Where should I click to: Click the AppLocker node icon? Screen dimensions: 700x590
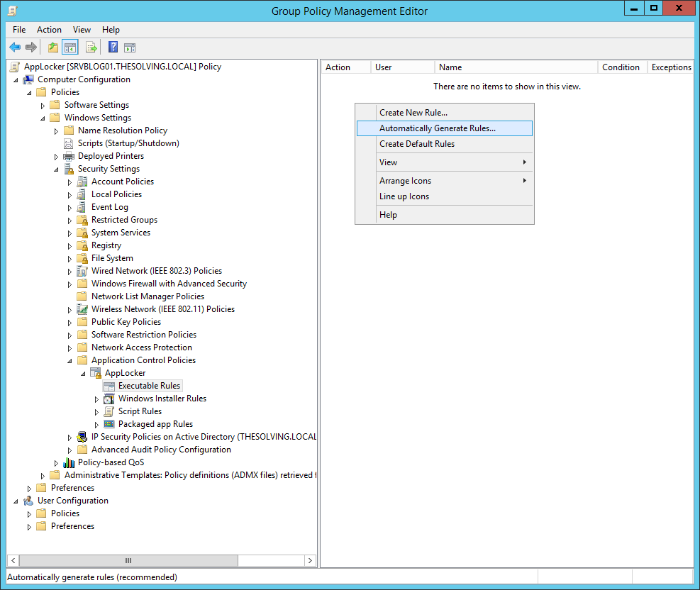click(96, 373)
